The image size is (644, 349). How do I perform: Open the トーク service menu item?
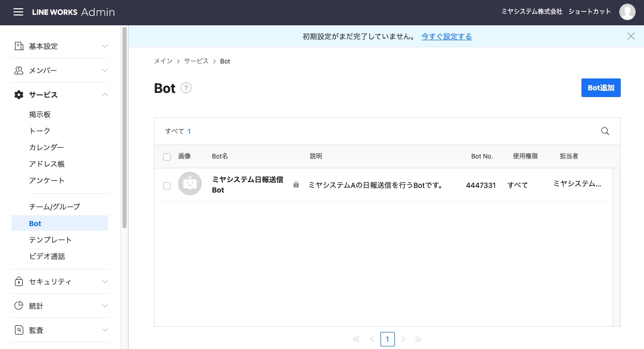click(40, 131)
